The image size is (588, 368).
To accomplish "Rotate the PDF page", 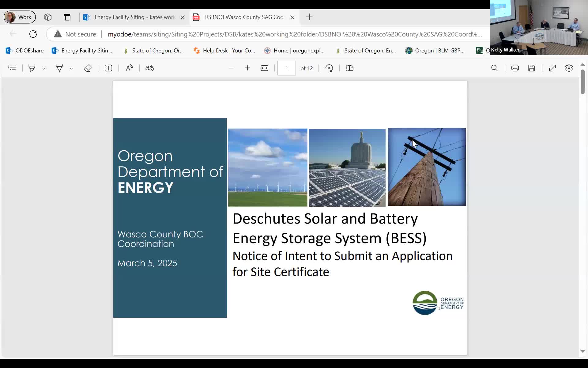I will (x=329, y=68).
